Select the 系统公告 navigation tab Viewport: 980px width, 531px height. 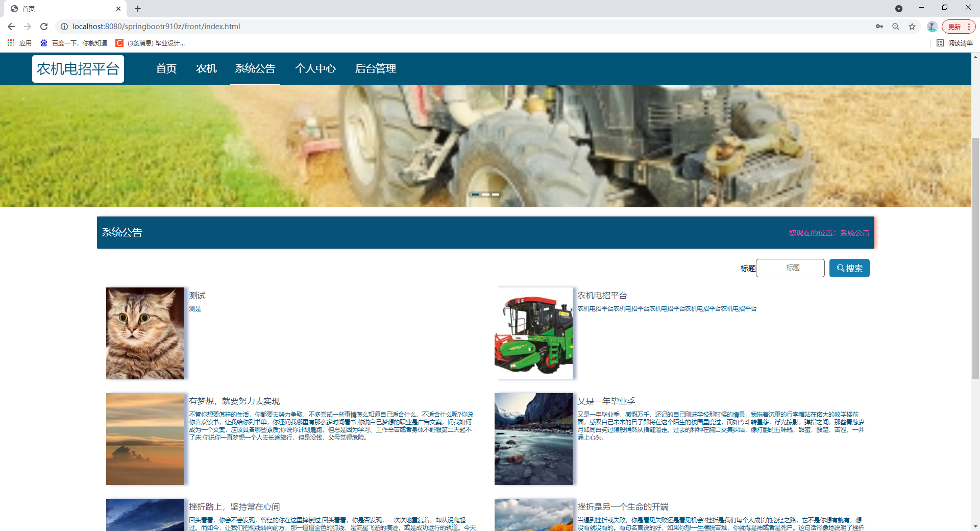tap(255, 68)
